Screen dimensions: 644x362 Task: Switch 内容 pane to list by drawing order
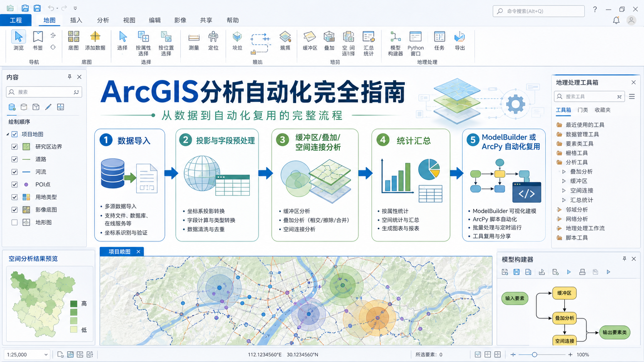(12, 107)
